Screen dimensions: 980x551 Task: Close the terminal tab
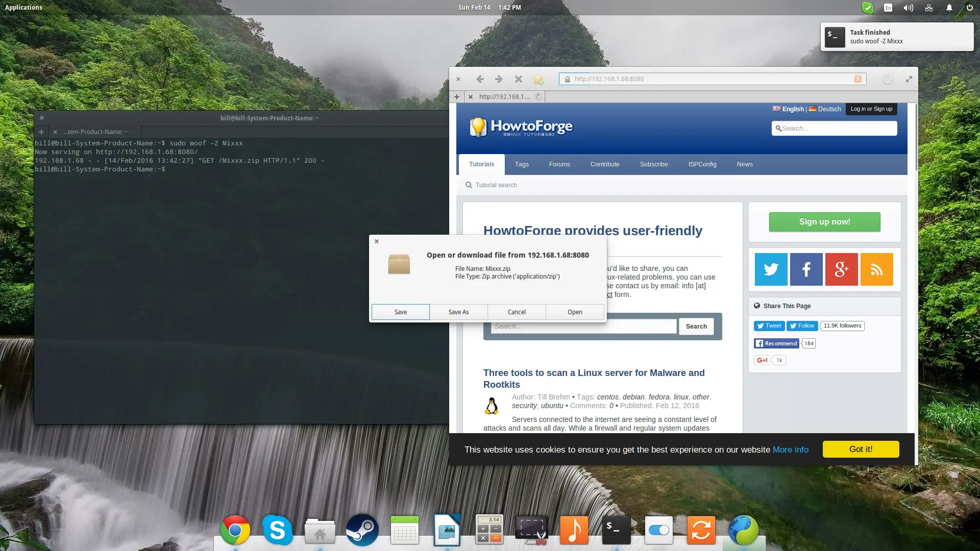tap(55, 132)
